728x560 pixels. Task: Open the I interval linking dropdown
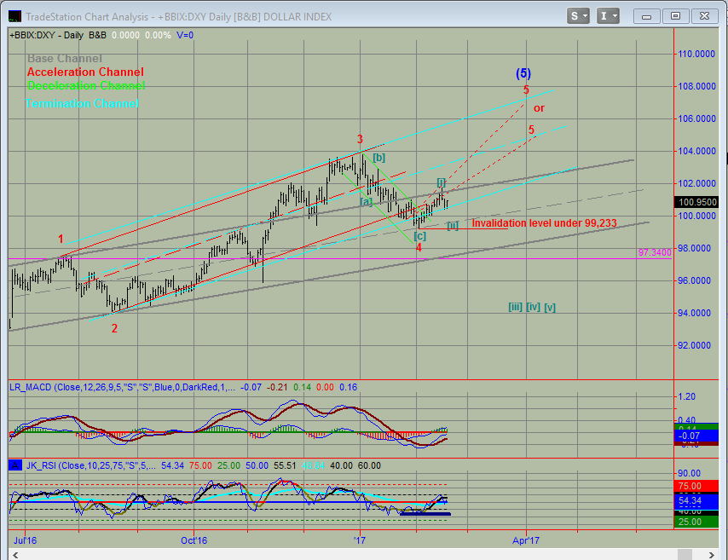click(x=608, y=16)
